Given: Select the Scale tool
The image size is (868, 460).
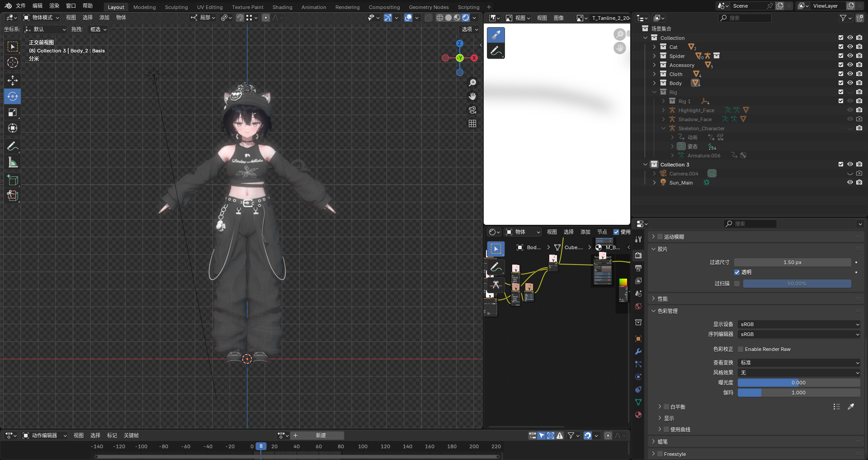Looking at the screenshot, I should click(12, 112).
